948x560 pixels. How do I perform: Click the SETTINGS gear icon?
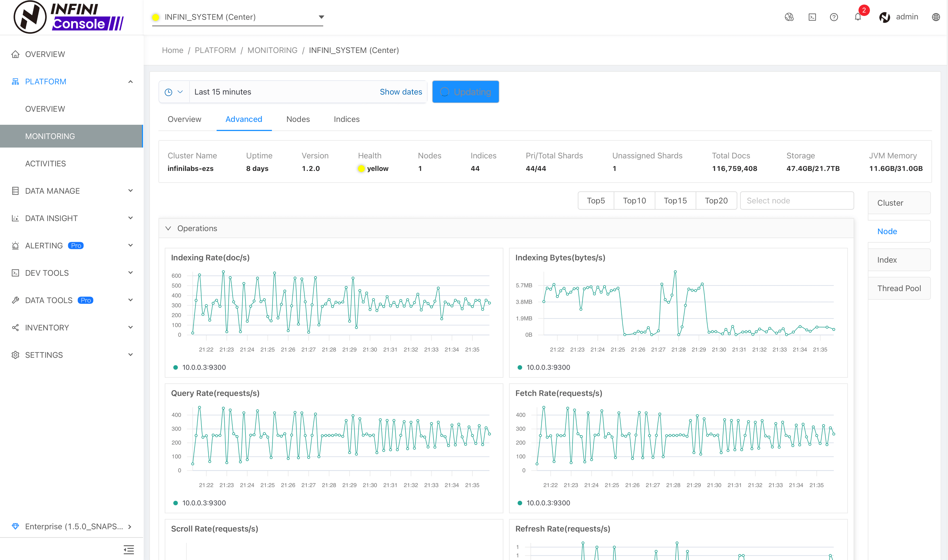[15, 355]
